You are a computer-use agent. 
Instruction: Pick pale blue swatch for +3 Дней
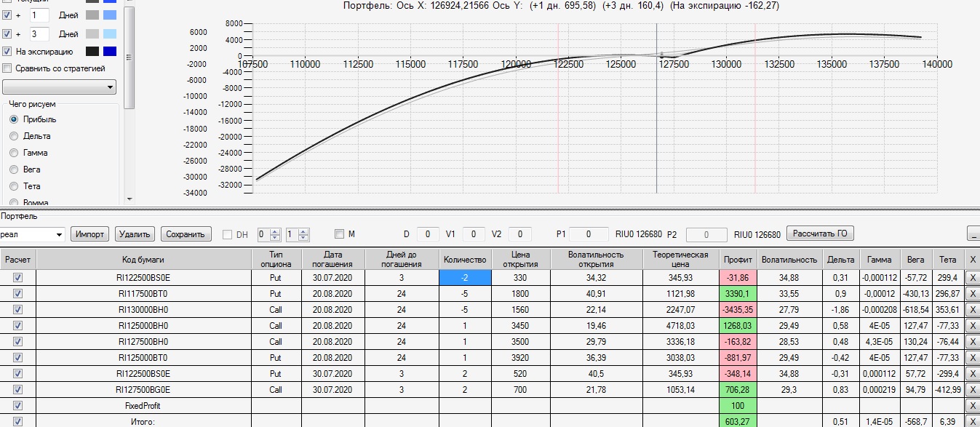tap(109, 33)
